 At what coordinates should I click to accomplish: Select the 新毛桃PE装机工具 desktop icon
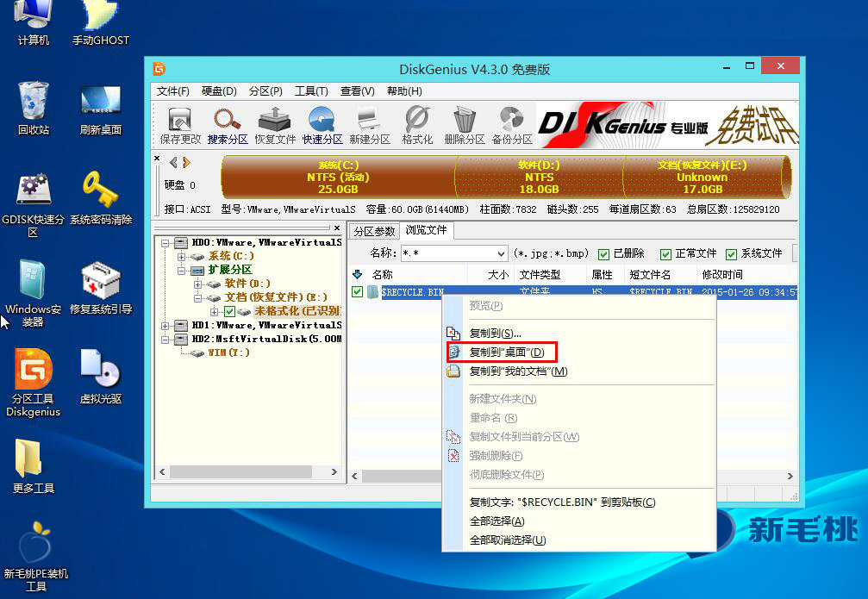(x=35, y=557)
